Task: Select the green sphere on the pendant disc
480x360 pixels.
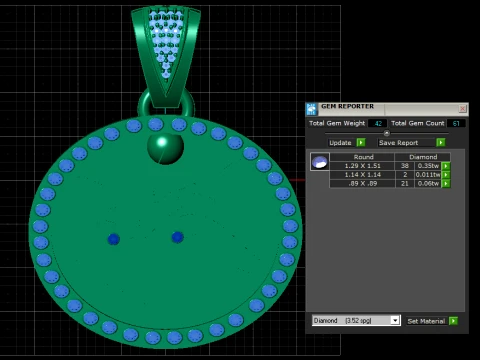Action: 166,149
